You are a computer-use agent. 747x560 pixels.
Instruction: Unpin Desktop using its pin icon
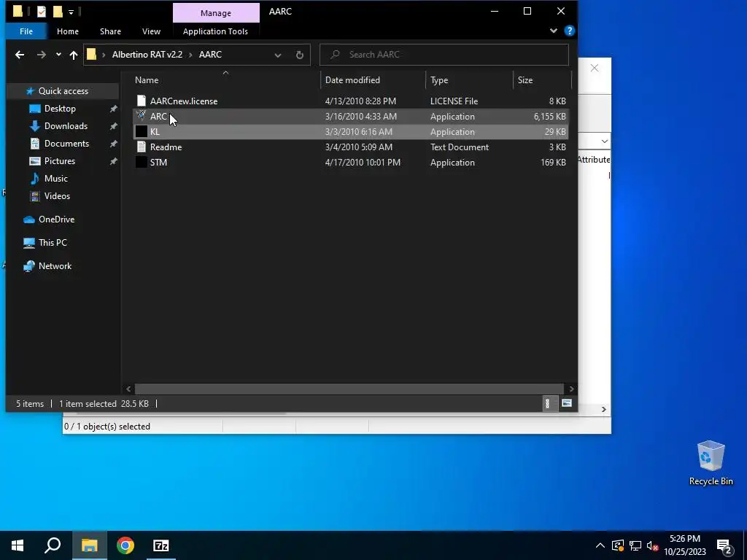[113, 109]
